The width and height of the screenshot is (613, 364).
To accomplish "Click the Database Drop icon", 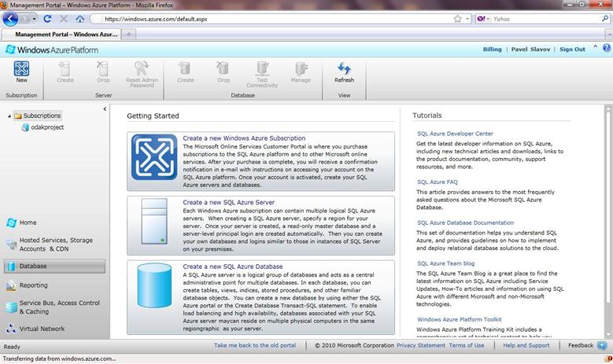I will point(223,68).
